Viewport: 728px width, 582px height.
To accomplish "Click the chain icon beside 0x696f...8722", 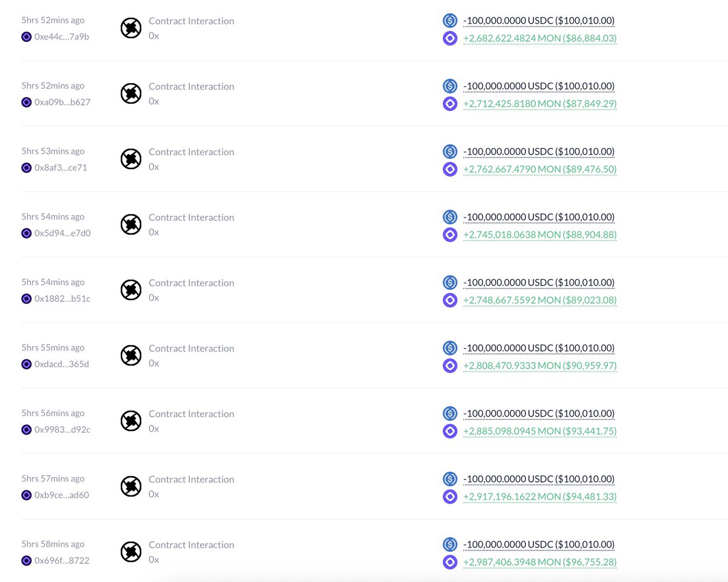I will pyautogui.click(x=26, y=560).
